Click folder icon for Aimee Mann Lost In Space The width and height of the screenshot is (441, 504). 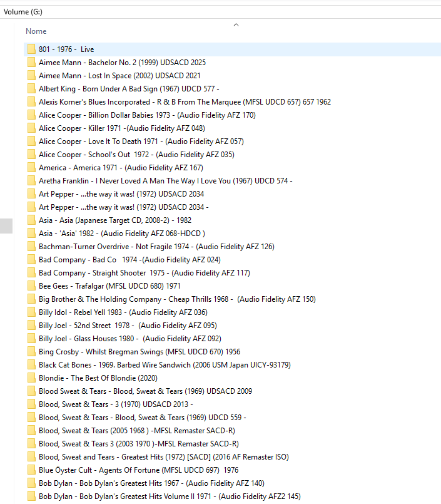31,76
